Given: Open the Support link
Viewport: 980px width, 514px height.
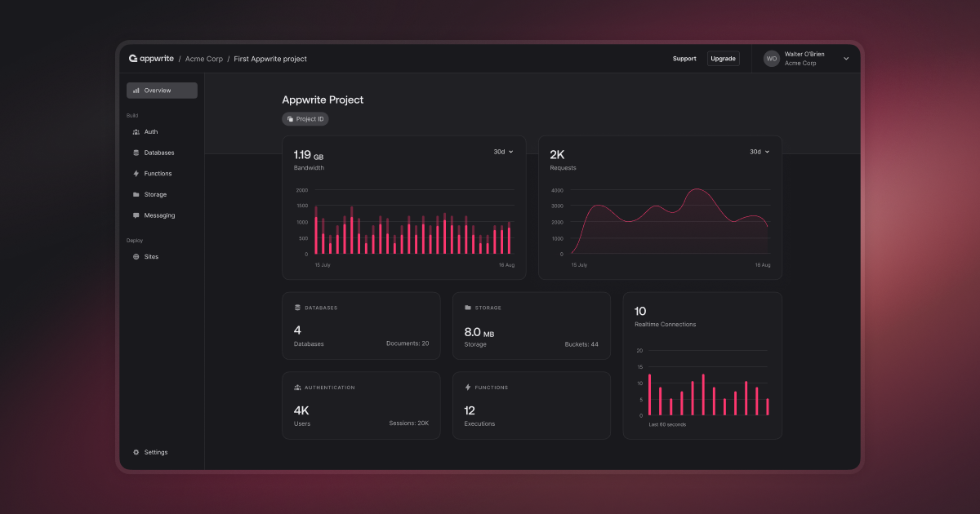Looking at the screenshot, I should pyautogui.click(x=684, y=58).
